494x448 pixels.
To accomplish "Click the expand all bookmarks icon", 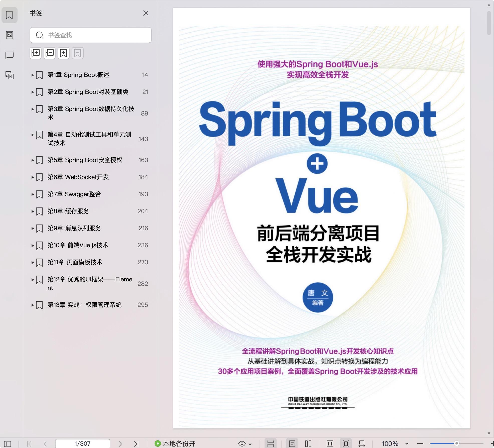I will [36, 53].
